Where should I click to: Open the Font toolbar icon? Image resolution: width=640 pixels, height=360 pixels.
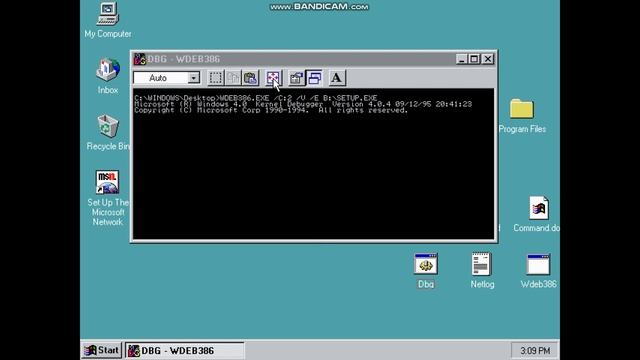(x=337, y=78)
